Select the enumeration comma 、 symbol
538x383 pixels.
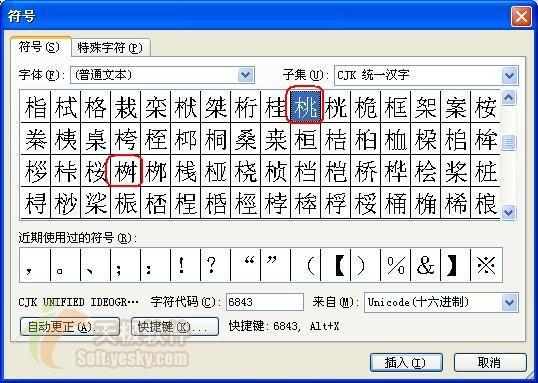click(x=95, y=265)
